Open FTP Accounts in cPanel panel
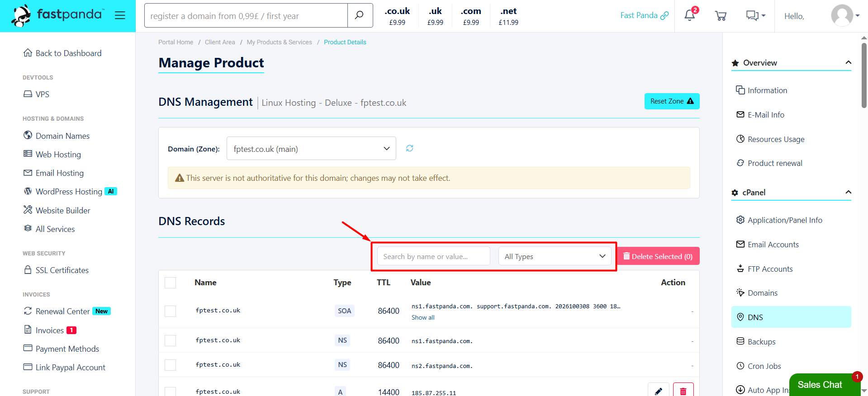This screenshot has height=396, width=868. click(x=765, y=269)
